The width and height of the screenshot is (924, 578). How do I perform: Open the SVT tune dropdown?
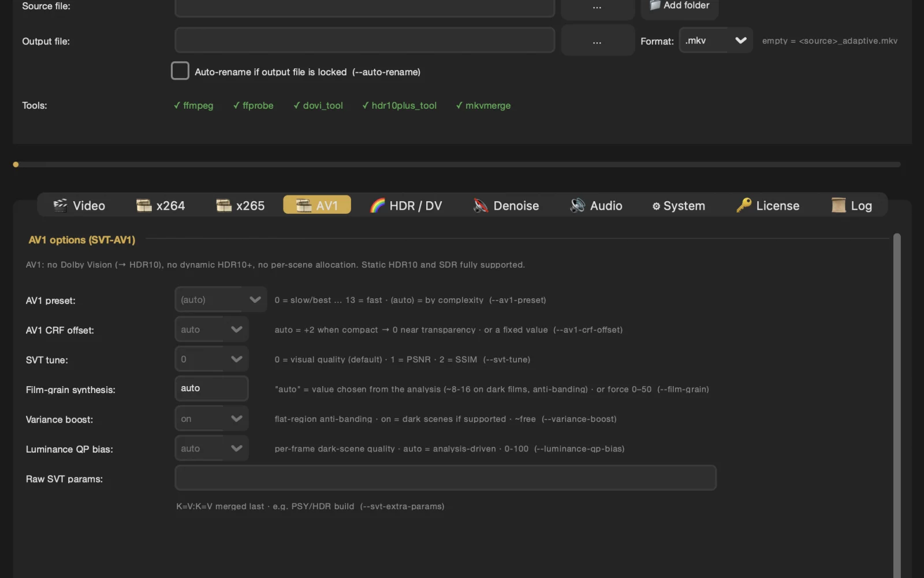211,359
